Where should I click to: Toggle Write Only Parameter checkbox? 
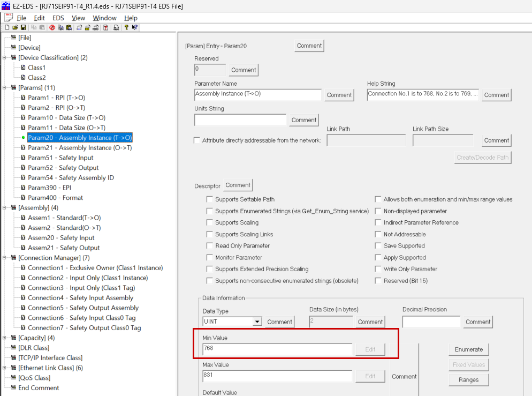point(378,268)
